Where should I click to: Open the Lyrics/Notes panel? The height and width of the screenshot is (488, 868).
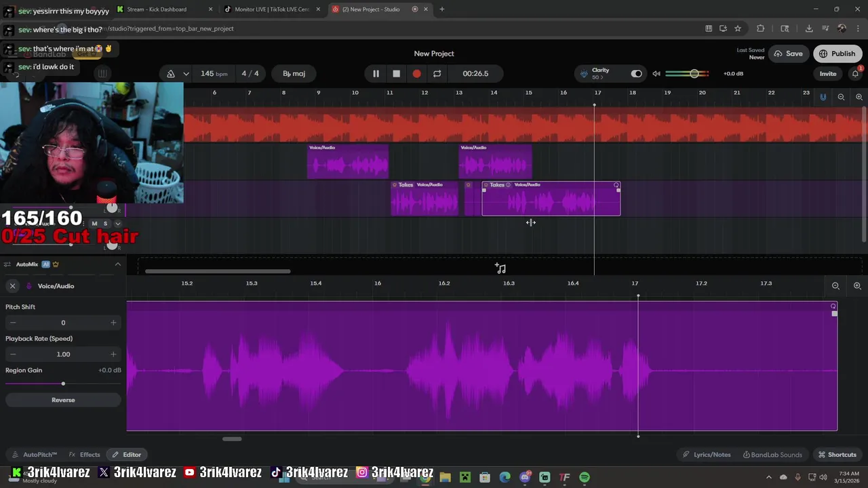[x=707, y=455]
